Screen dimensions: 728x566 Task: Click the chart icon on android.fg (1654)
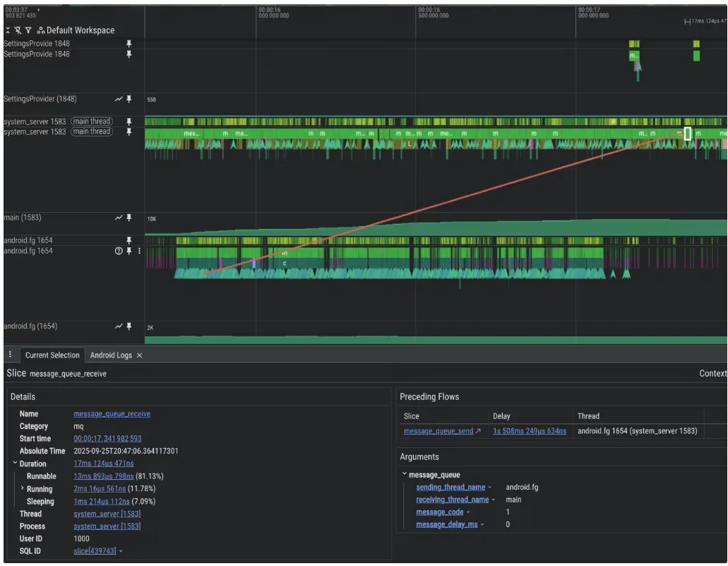[x=119, y=326]
